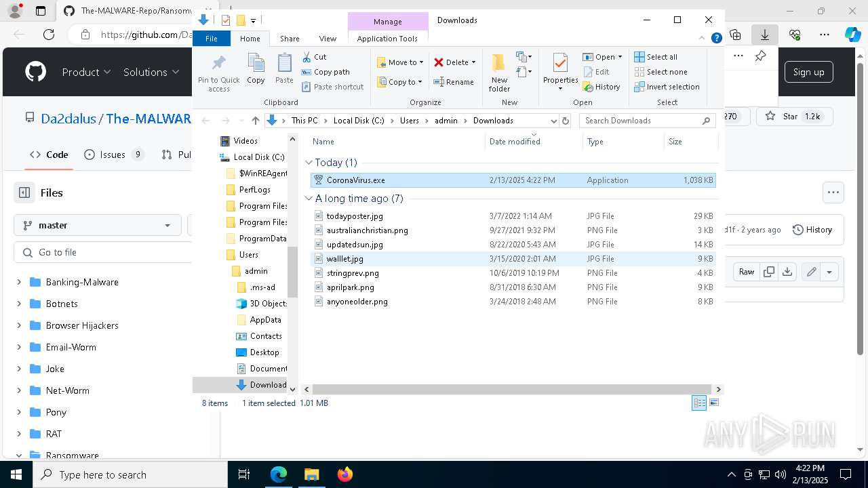Open Move to dropdown
This screenshot has width=868, height=488.
point(400,62)
